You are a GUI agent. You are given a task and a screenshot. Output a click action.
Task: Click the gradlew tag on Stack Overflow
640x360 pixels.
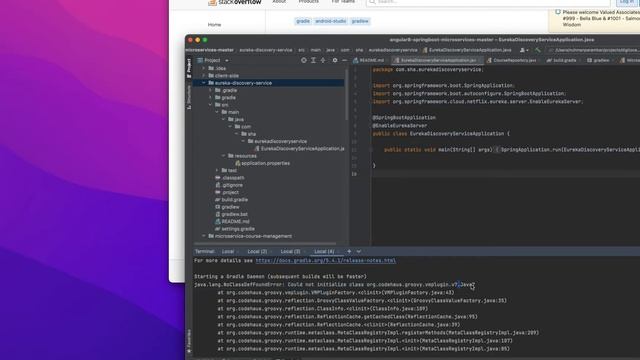360,21
